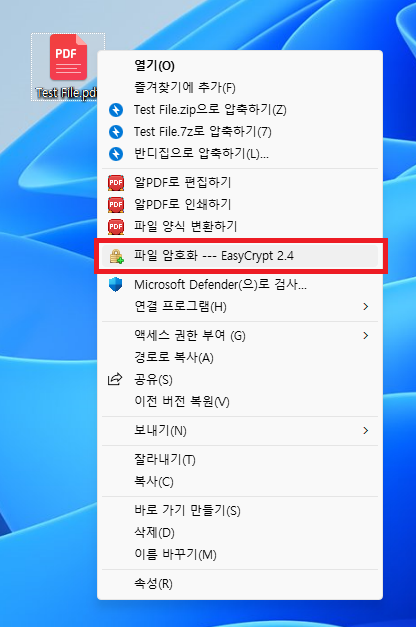Select 반디집으로 압축하기(L)...
The image size is (416, 627).
(x=240, y=154)
